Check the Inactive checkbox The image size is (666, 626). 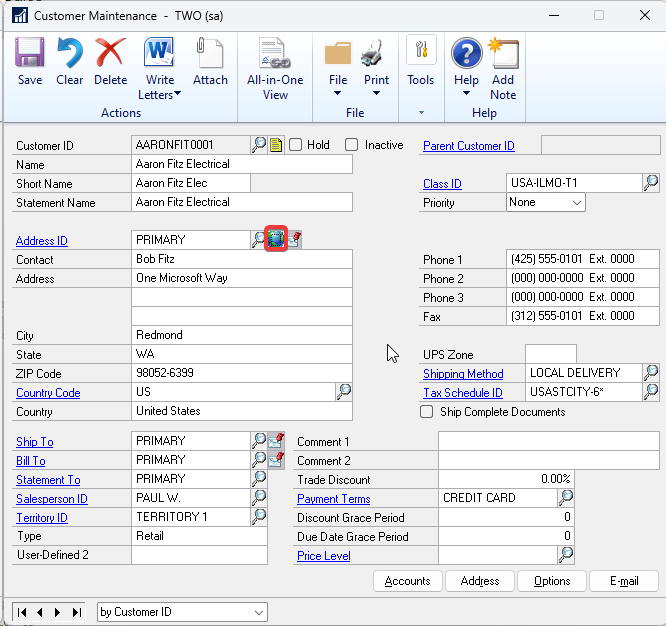click(352, 145)
